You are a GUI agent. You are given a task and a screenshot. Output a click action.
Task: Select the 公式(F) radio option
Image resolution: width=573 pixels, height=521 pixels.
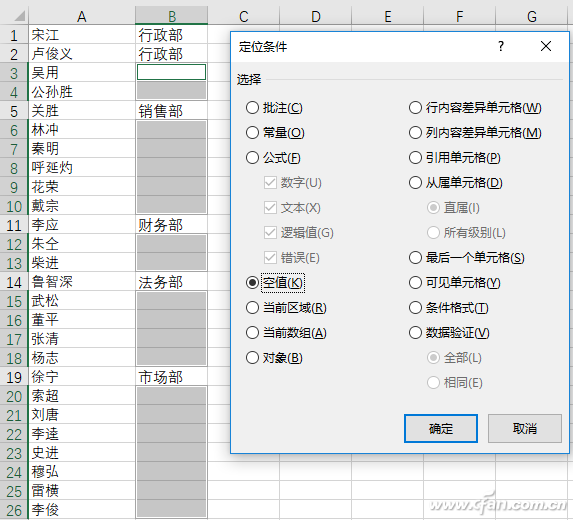pos(273,158)
